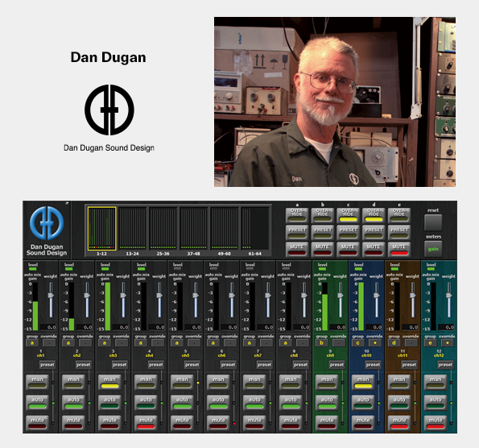
Task: Click the Dan Dugan portrait photo
Action: coord(335,102)
